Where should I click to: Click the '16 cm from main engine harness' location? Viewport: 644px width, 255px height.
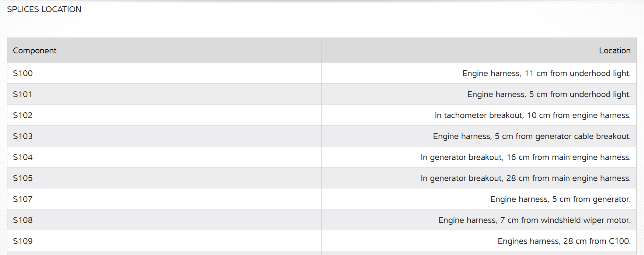pyautogui.click(x=568, y=157)
